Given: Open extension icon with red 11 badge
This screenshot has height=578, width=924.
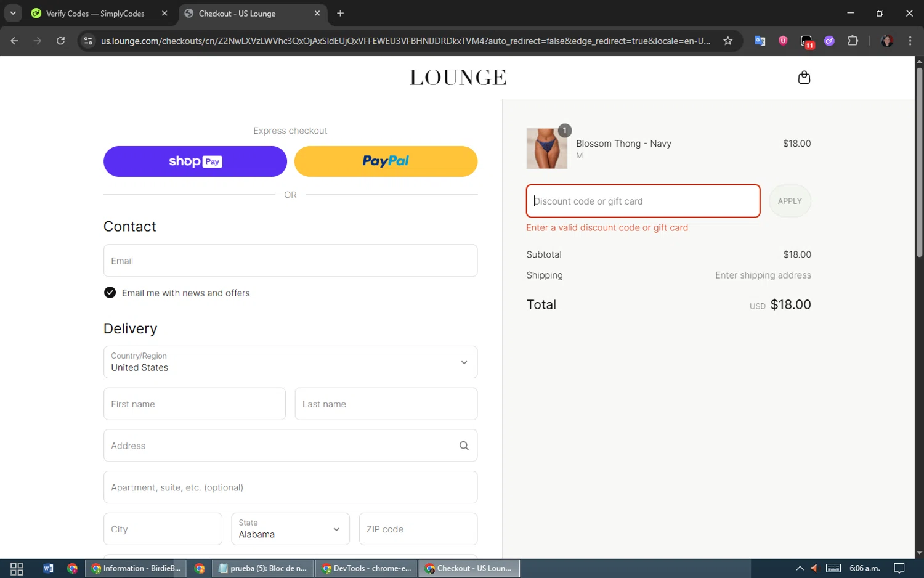Looking at the screenshot, I should tap(806, 41).
